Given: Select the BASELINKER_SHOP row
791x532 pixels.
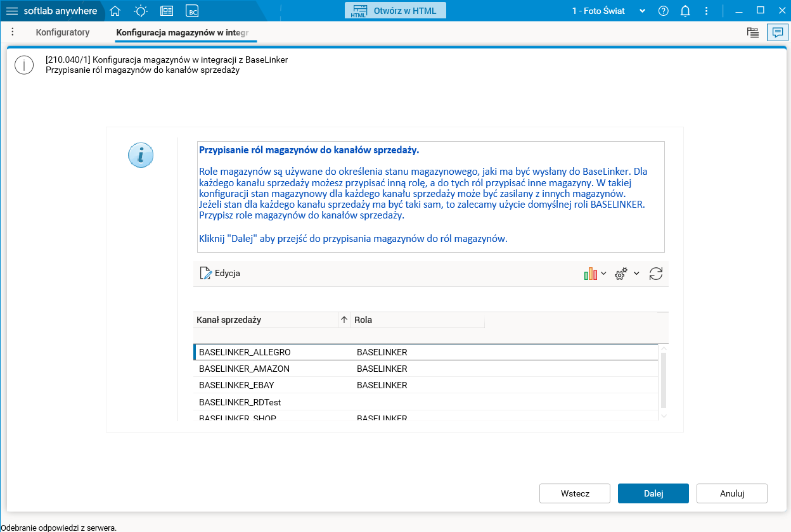Looking at the screenshot, I should [425, 416].
